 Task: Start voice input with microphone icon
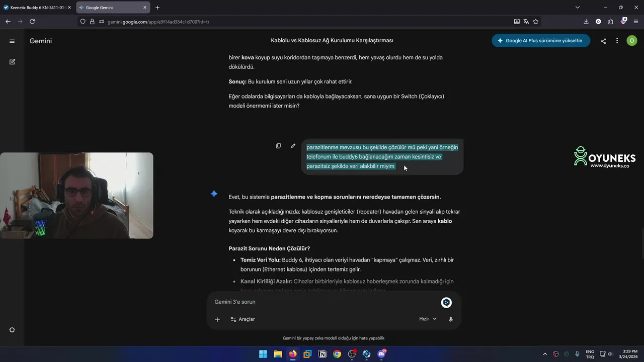click(x=451, y=319)
